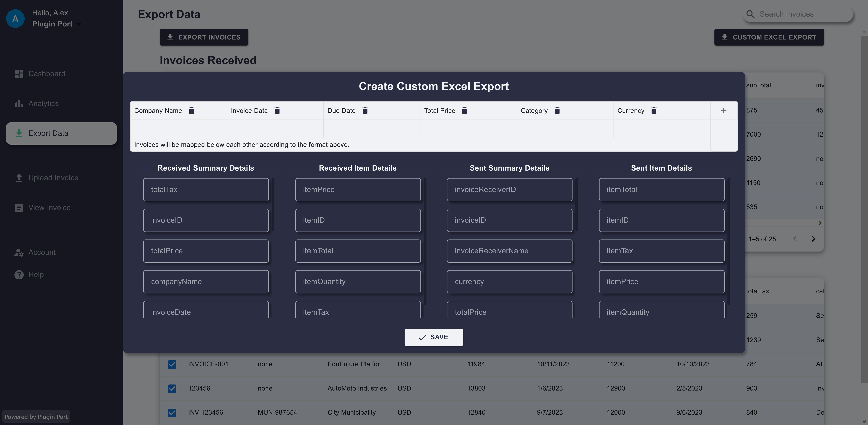Toggle checkbox for invoice 123456
The height and width of the screenshot is (425, 868).
pyautogui.click(x=172, y=389)
